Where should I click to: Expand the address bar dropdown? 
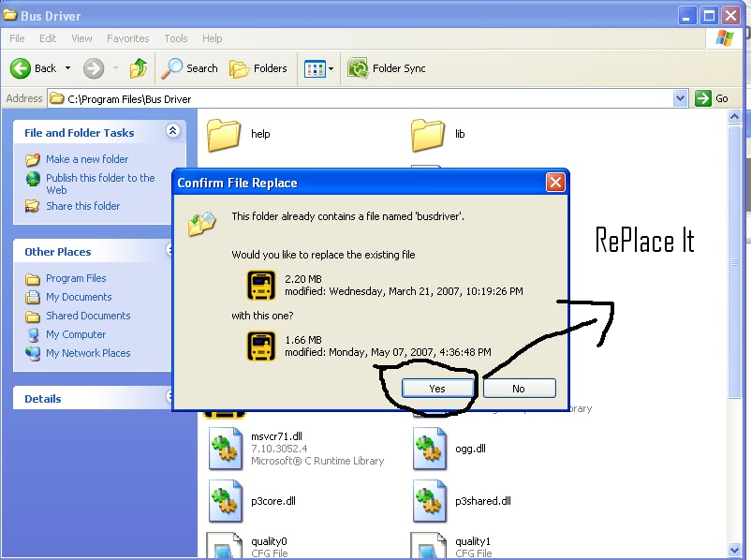pyautogui.click(x=680, y=98)
